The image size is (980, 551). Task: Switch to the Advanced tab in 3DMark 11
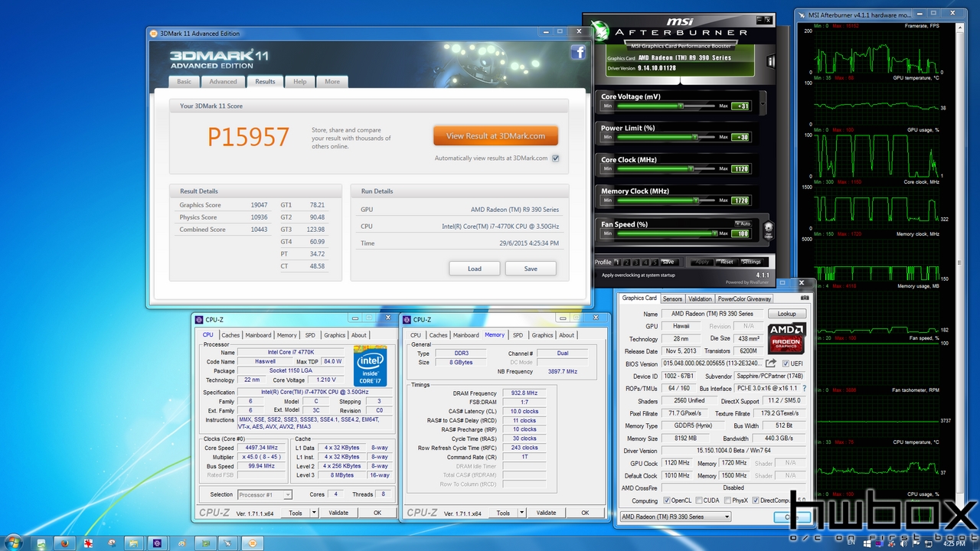tap(223, 81)
